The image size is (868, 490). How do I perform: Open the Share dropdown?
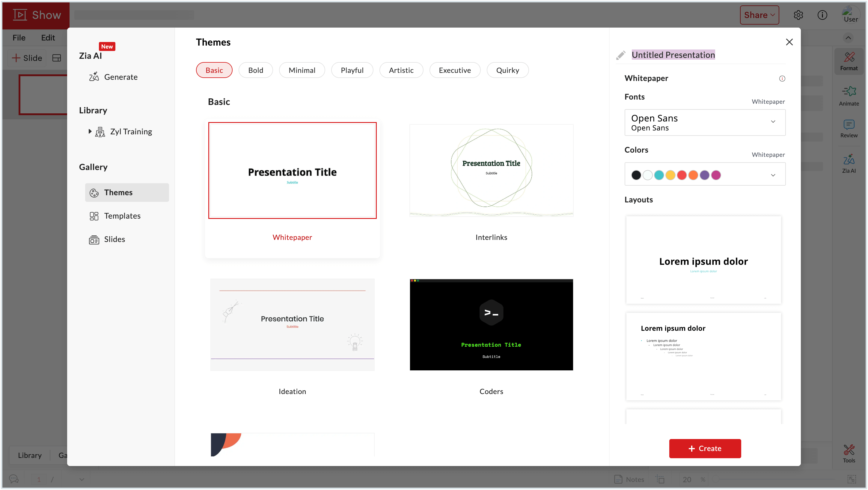[x=759, y=15]
